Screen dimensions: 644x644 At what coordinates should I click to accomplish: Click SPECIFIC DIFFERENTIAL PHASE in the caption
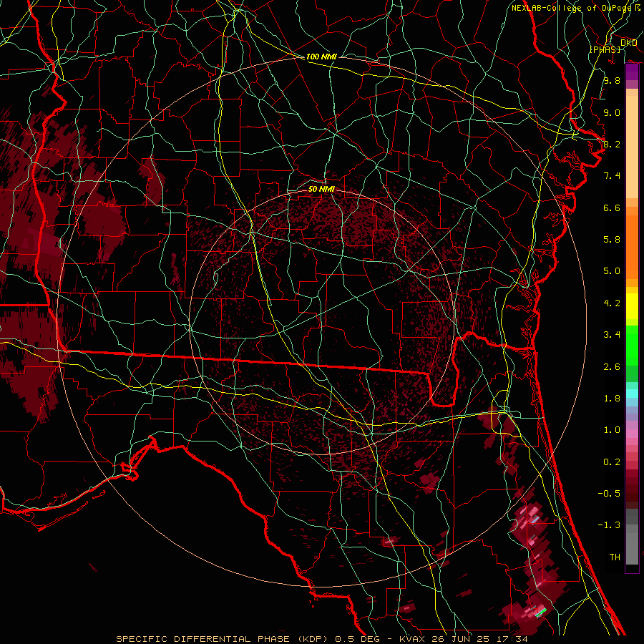point(203,639)
